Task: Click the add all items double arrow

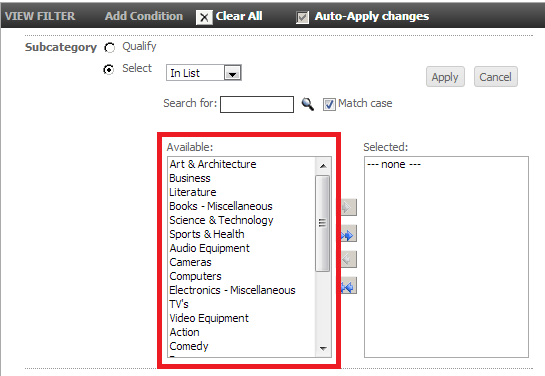Action: pyautogui.click(x=348, y=235)
